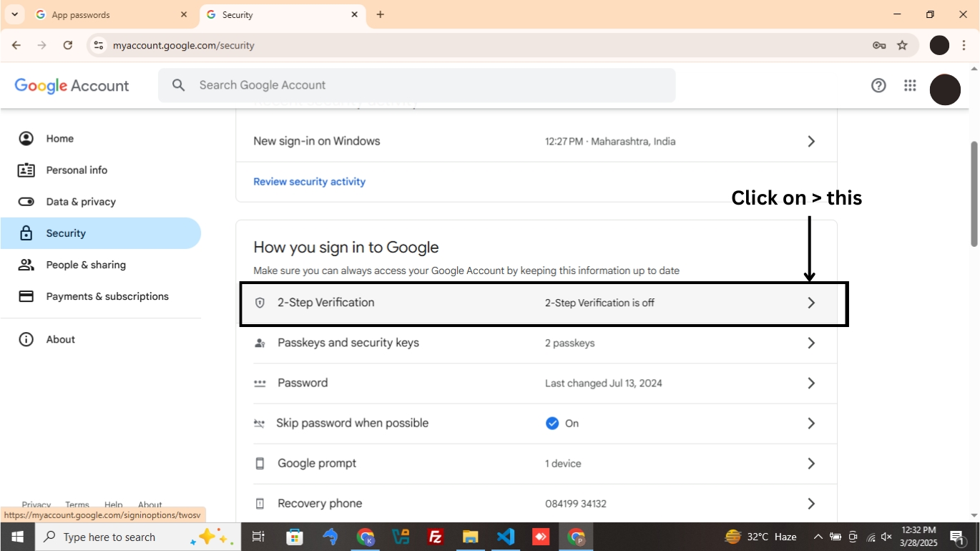Click the blue On checkmark
This screenshot has width=980, height=551.
pos(552,423)
